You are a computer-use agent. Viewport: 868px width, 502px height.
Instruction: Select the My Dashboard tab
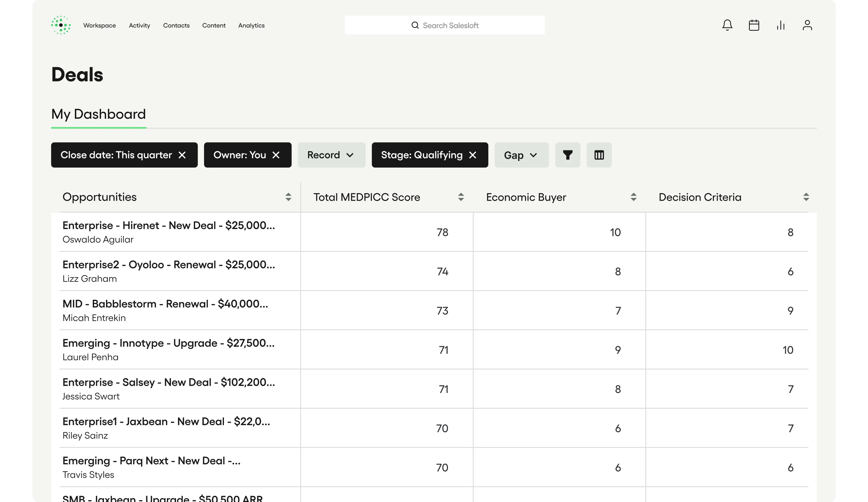(99, 114)
